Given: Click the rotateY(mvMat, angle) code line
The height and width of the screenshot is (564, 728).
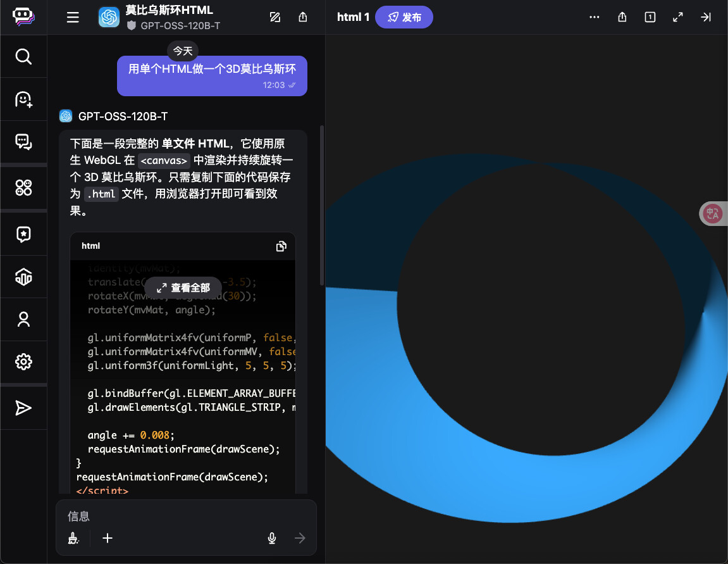Looking at the screenshot, I should 151,310.
